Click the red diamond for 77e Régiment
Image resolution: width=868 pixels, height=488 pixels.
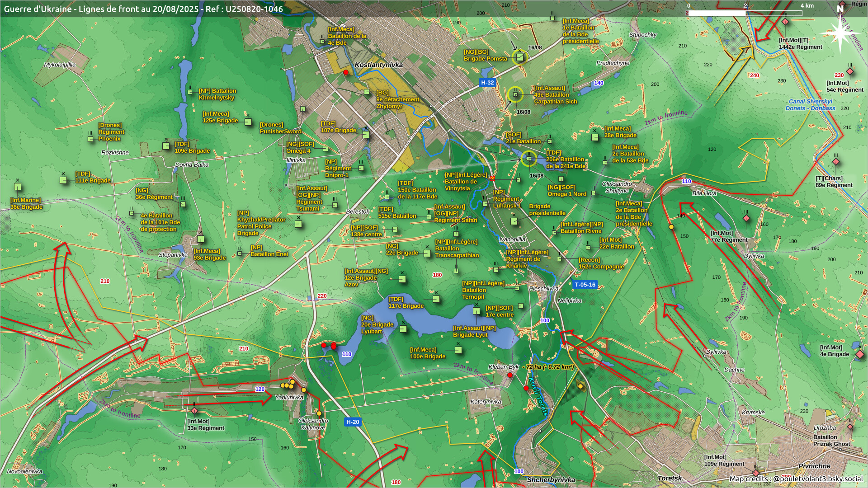coord(746,219)
